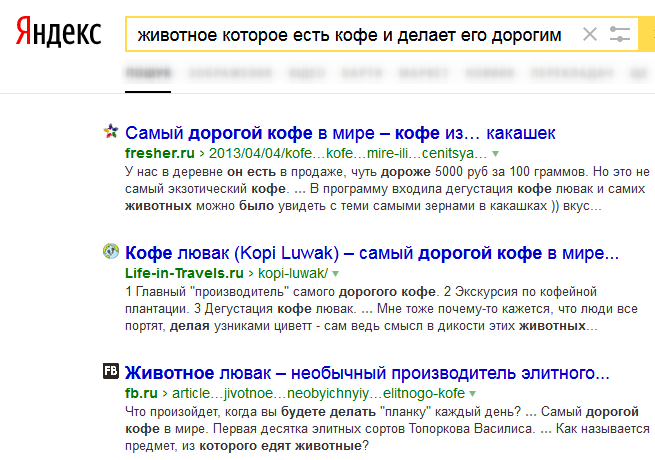Expand the Life-in-Travels.ru result dropdown arrow

pyautogui.click(x=335, y=274)
